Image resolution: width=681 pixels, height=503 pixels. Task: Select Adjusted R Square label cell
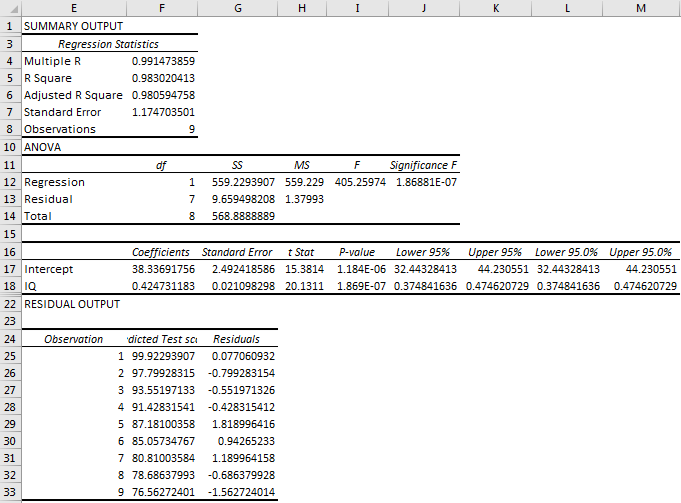[x=73, y=95]
